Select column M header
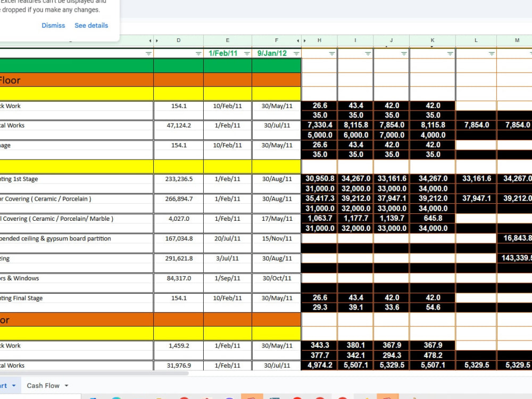 click(x=514, y=40)
